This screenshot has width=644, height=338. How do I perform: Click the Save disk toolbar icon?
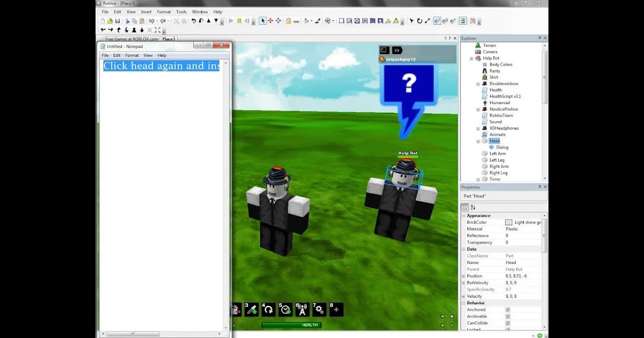(118, 21)
